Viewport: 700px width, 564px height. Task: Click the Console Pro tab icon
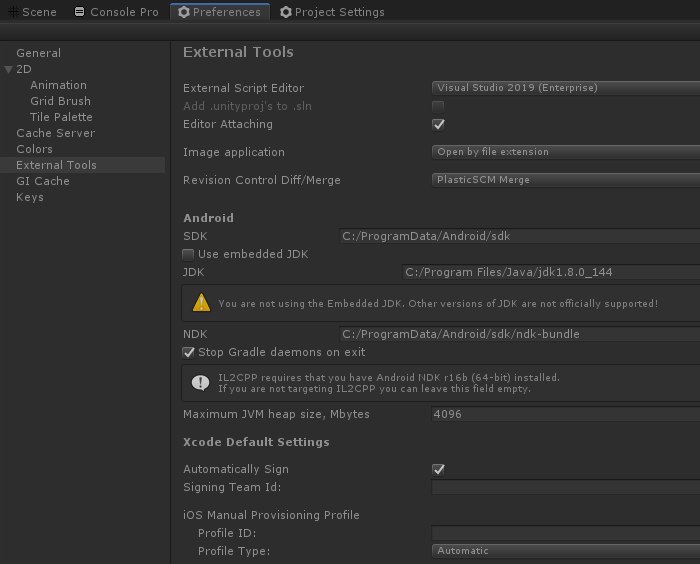click(x=79, y=12)
